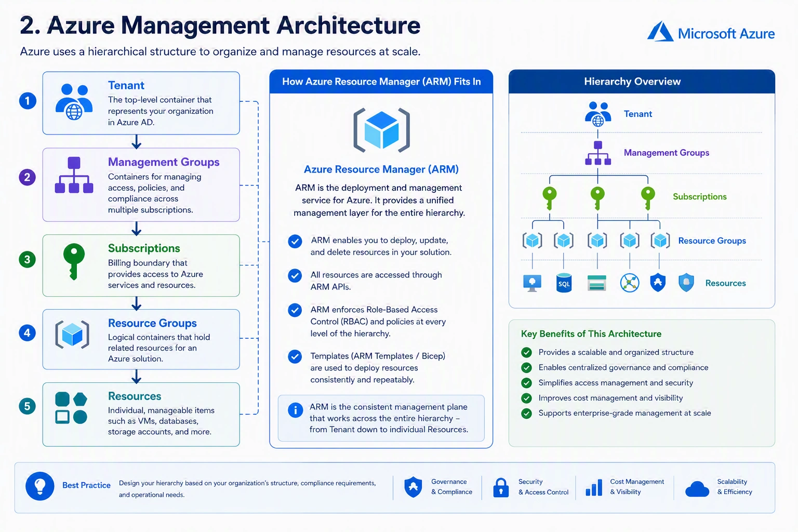This screenshot has height=532, width=798.
Task: Select the people-globe icon in the Tenant card
Action: [x=74, y=102]
